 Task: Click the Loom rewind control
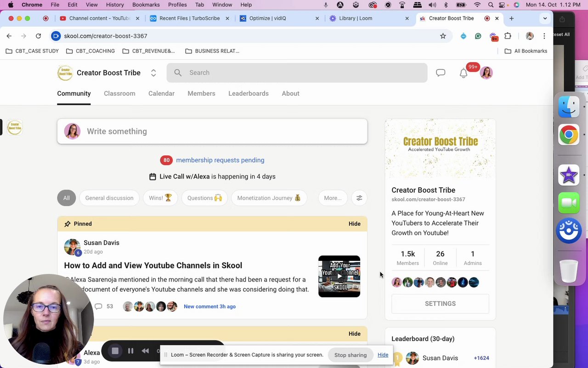pyautogui.click(x=145, y=351)
